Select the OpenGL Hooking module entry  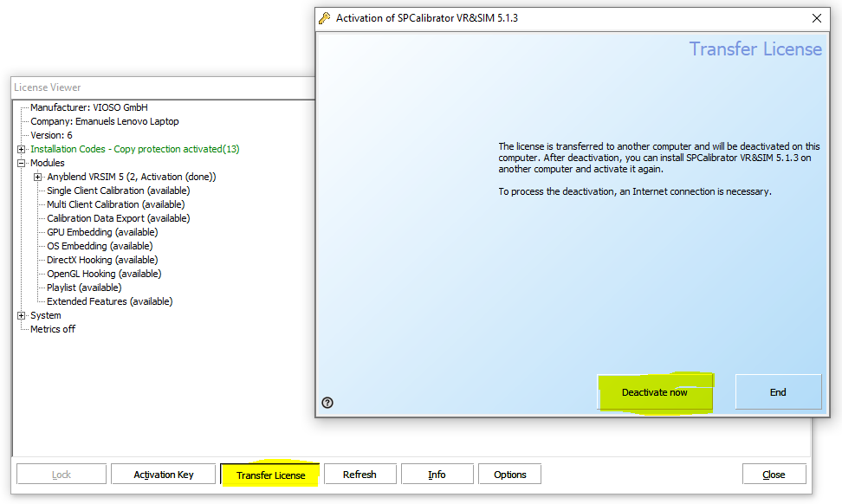tap(104, 274)
